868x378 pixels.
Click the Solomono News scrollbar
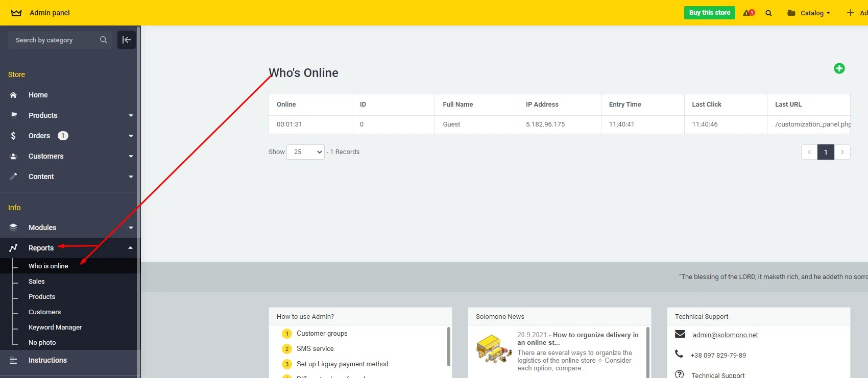click(x=648, y=352)
